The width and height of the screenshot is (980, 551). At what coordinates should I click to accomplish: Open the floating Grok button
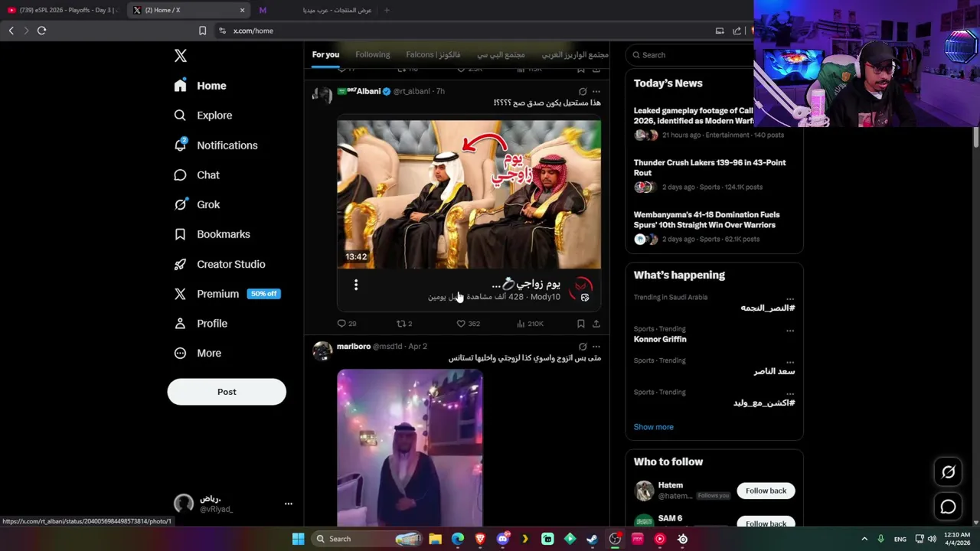coord(948,472)
